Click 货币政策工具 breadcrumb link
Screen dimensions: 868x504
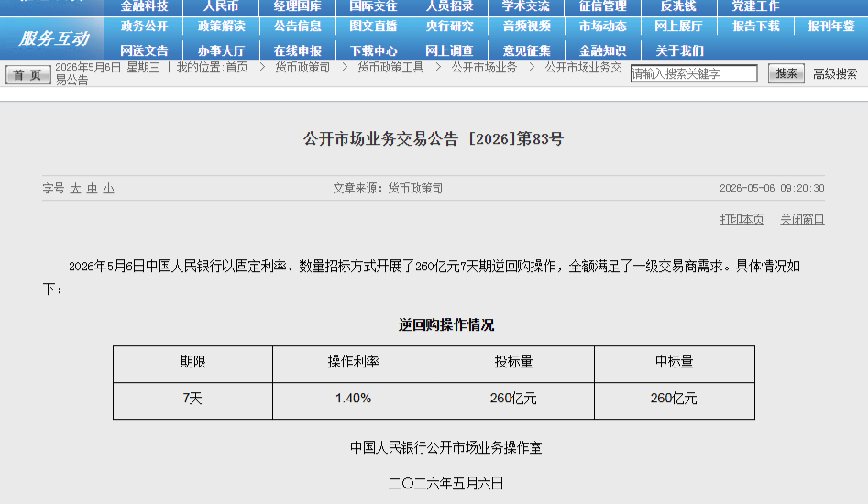(x=390, y=68)
